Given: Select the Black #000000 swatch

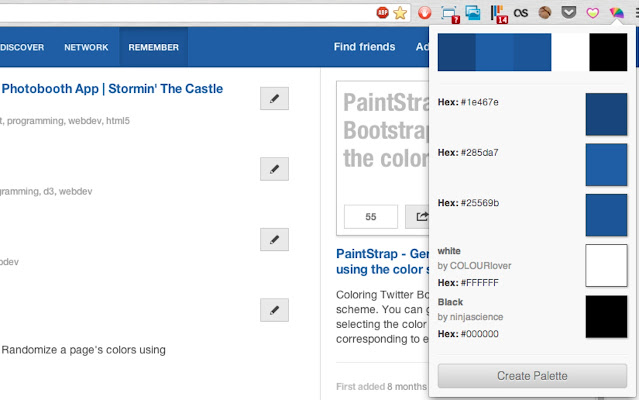Looking at the screenshot, I should pyautogui.click(x=606, y=317).
